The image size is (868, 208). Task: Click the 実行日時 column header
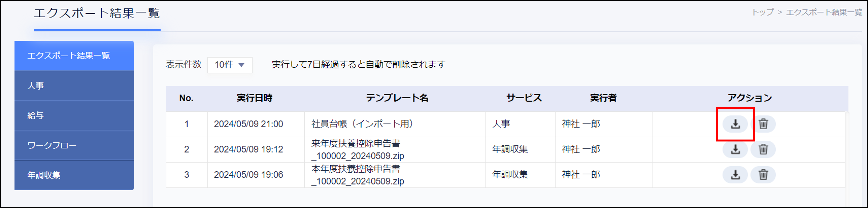click(x=255, y=98)
